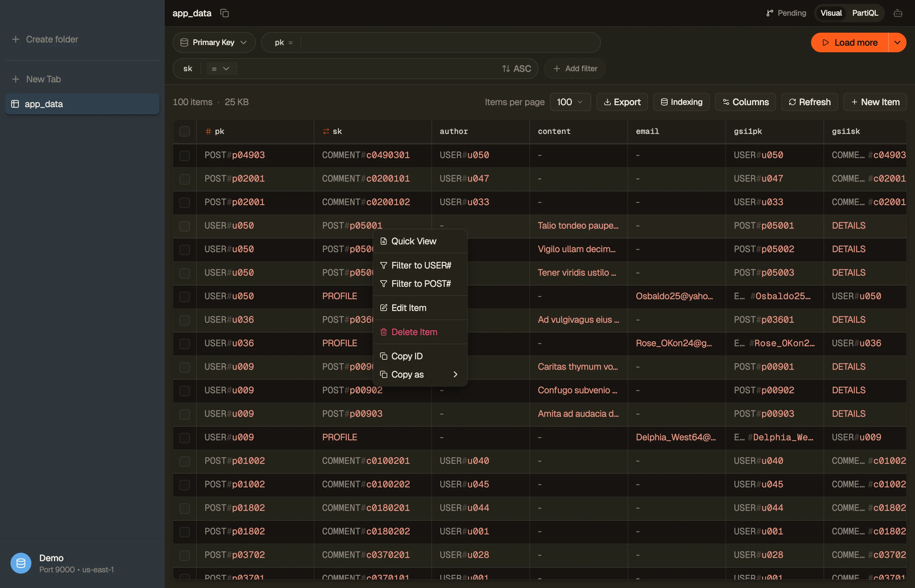Image resolution: width=915 pixels, height=588 pixels.
Task: Click funnel icon beside Filter to POST#
Action: pos(383,284)
